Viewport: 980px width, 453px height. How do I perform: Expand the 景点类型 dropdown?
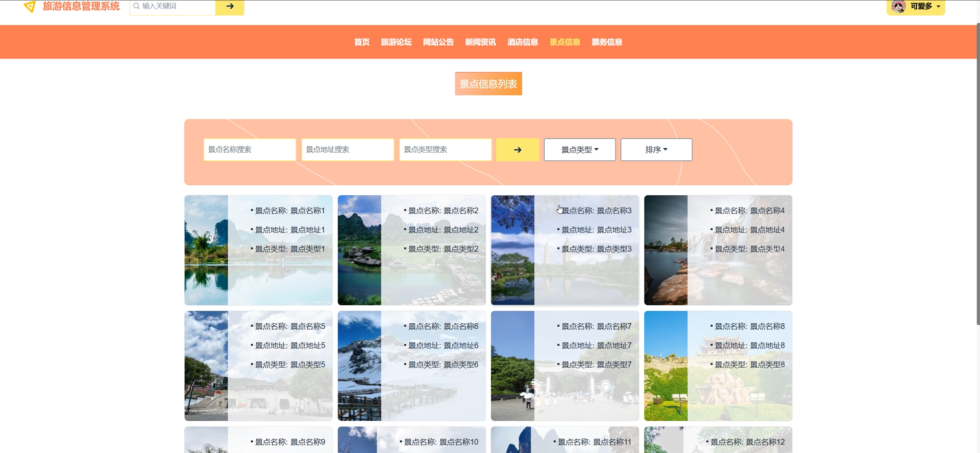pyautogui.click(x=579, y=149)
